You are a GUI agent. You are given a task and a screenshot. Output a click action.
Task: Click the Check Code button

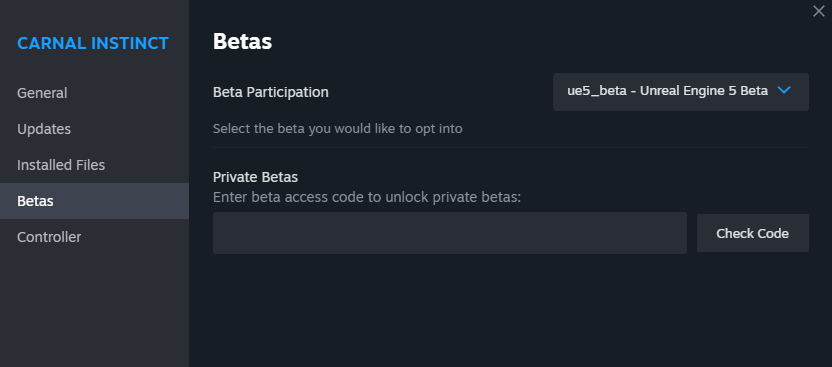tap(752, 233)
